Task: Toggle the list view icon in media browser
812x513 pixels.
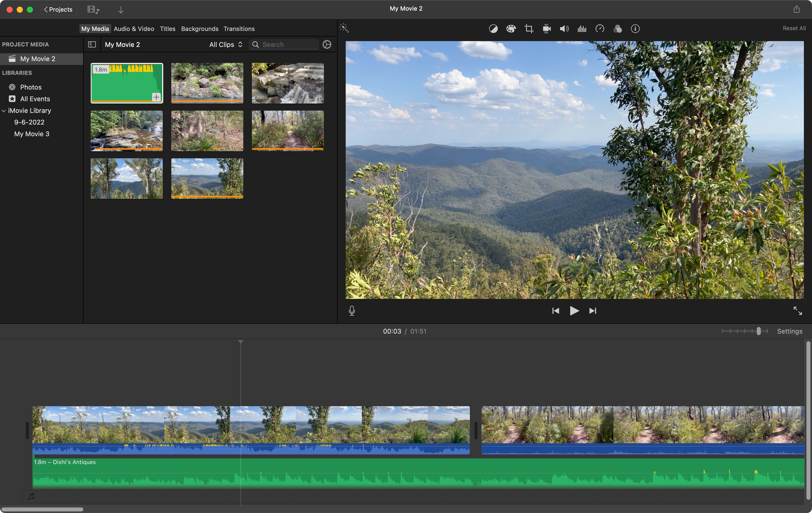Action: coord(91,44)
